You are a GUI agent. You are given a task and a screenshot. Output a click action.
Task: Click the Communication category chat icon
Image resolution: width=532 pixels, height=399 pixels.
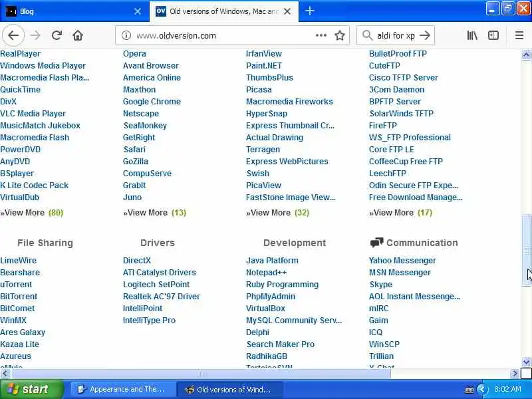coord(376,242)
